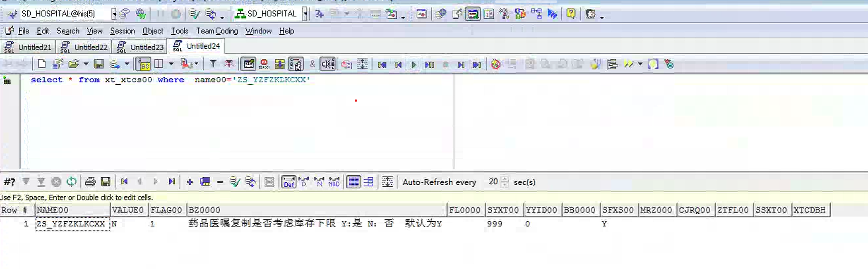
Task: Save grid data with the disk icon
Action: (x=106, y=182)
